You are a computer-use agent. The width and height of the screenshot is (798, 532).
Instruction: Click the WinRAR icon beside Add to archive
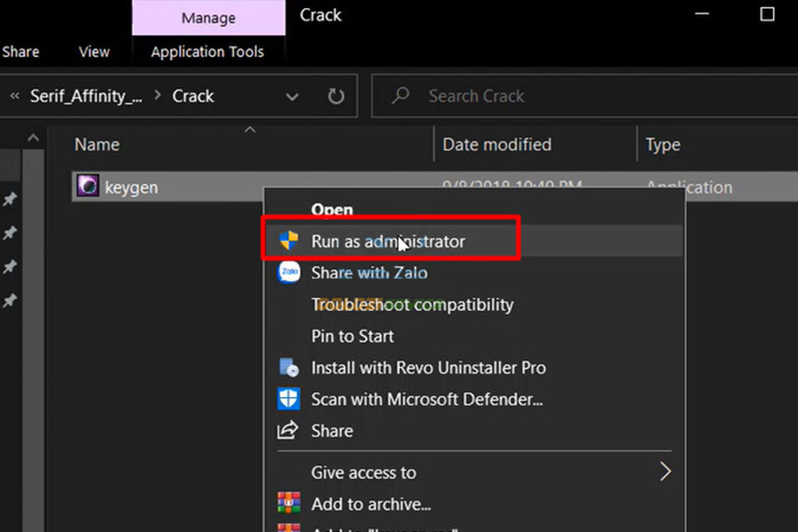pos(288,503)
